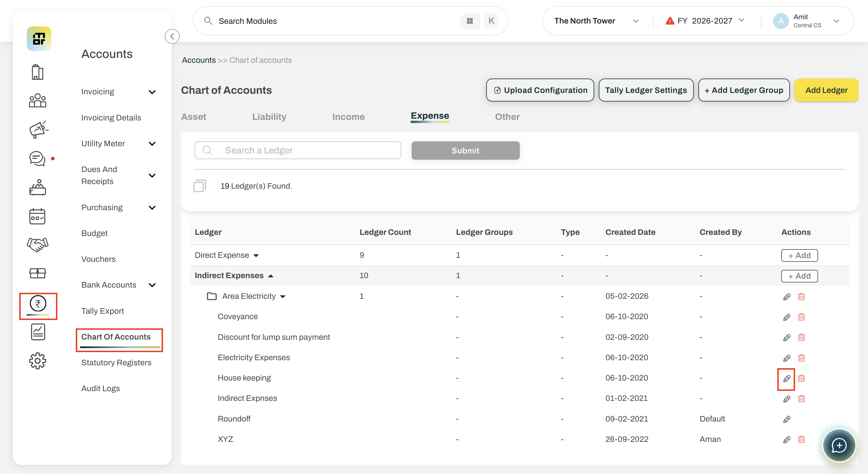
Task: Click the Search a Ledger field
Action: point(298,150)
